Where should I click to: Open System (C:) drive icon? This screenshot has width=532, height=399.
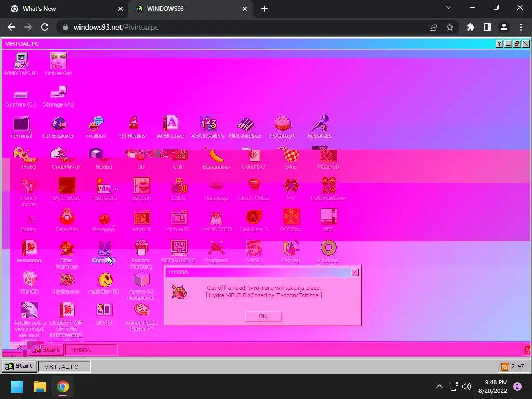click(x=21, y=98)
